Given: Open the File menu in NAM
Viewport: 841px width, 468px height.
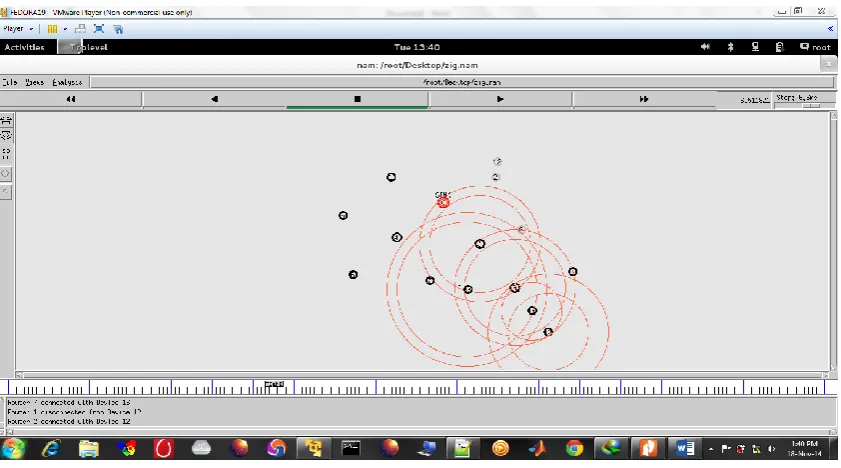Looking at the screenshot, I should (10, 82).
